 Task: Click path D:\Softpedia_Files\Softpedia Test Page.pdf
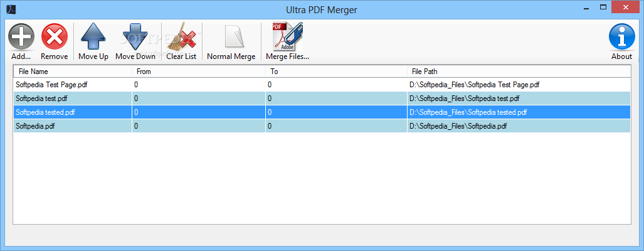tap(474, 85)
